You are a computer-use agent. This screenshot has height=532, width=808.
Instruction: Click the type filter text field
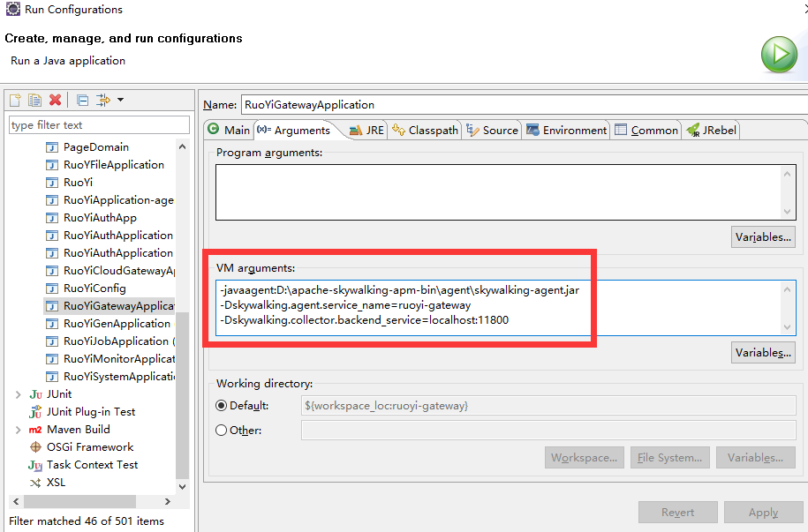(x=99, y=125)
